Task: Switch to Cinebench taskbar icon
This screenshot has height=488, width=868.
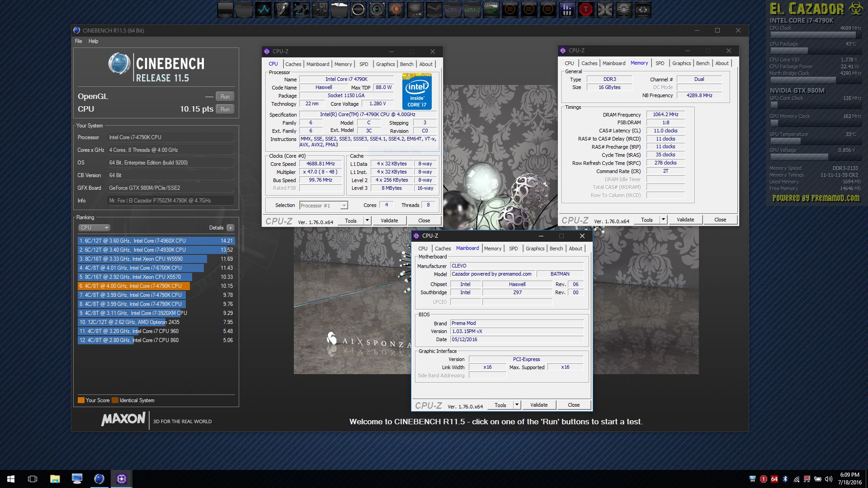Action: [99, 479]
